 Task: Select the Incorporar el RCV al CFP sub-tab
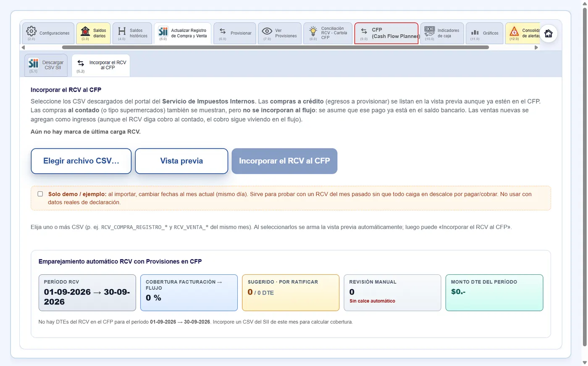click(101, 65)
